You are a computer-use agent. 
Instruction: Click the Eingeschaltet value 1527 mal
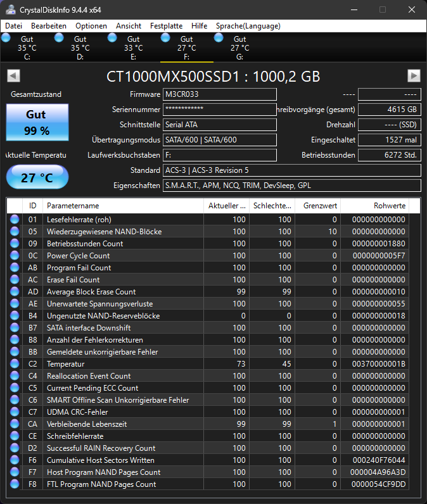point(390,140)
